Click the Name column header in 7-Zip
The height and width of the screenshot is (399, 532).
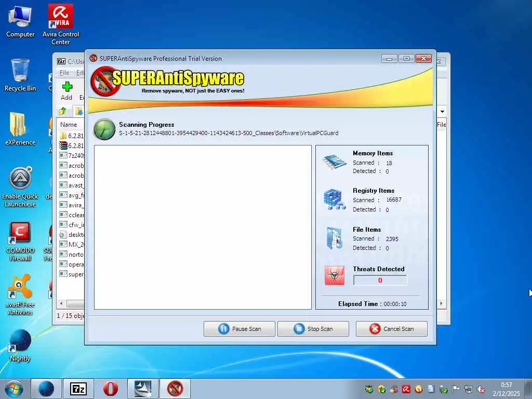pos(69,125)
